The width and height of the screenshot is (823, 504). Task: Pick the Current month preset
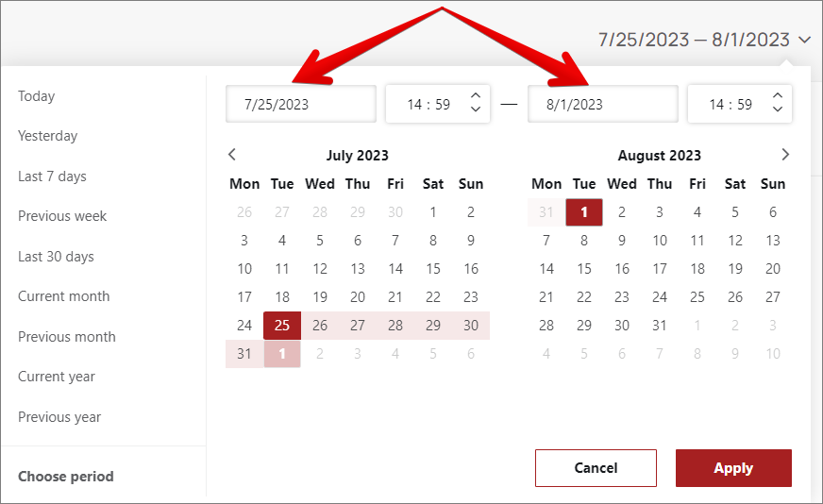coord(64,296)
